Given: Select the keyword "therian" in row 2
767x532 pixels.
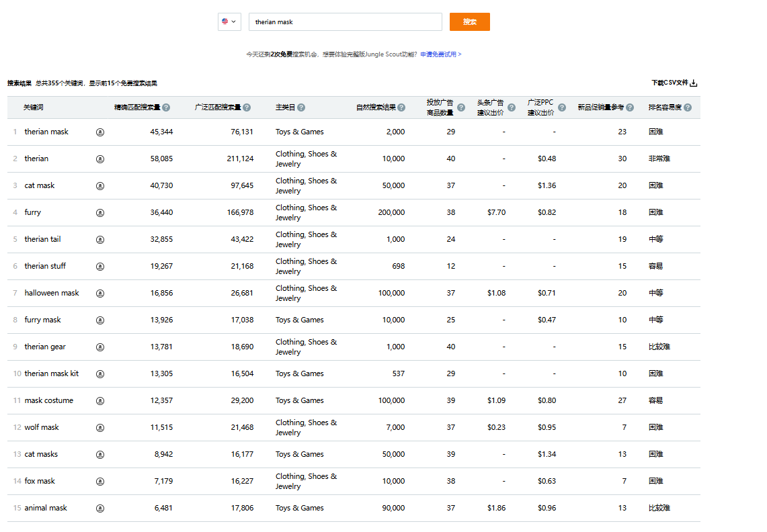Looking at the screenshot, I should pos(36,159).
